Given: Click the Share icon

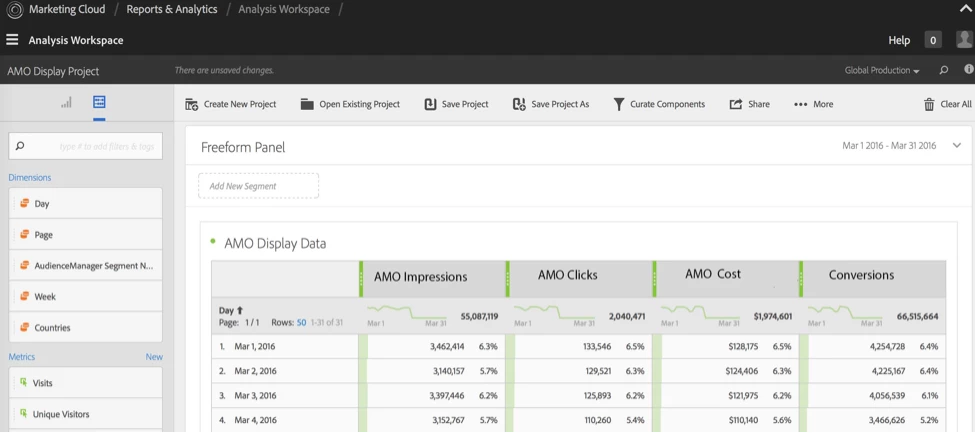Looking at the screenshot, I should click(736, 104).
